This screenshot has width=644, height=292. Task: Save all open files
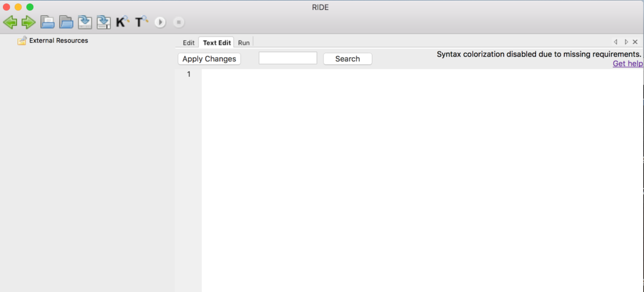point(103,21)
